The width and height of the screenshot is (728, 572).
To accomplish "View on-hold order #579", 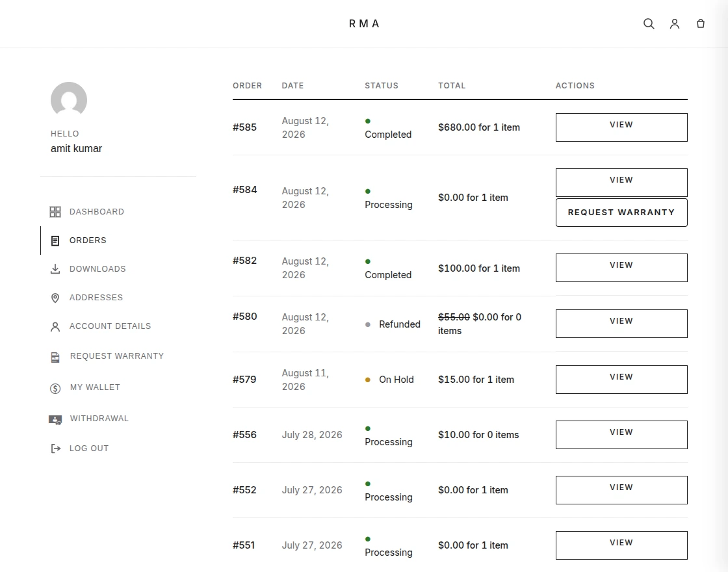I will tap(621, 380).
